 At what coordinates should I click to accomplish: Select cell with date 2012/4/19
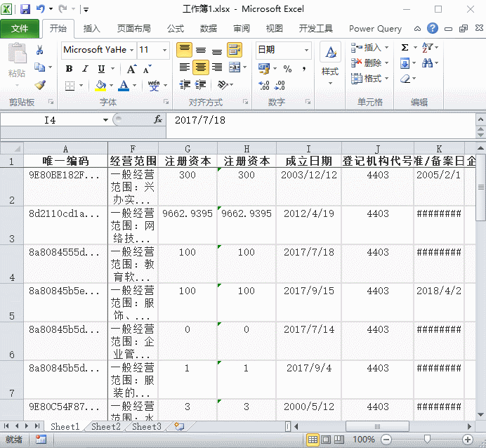(x=309, y=225)
